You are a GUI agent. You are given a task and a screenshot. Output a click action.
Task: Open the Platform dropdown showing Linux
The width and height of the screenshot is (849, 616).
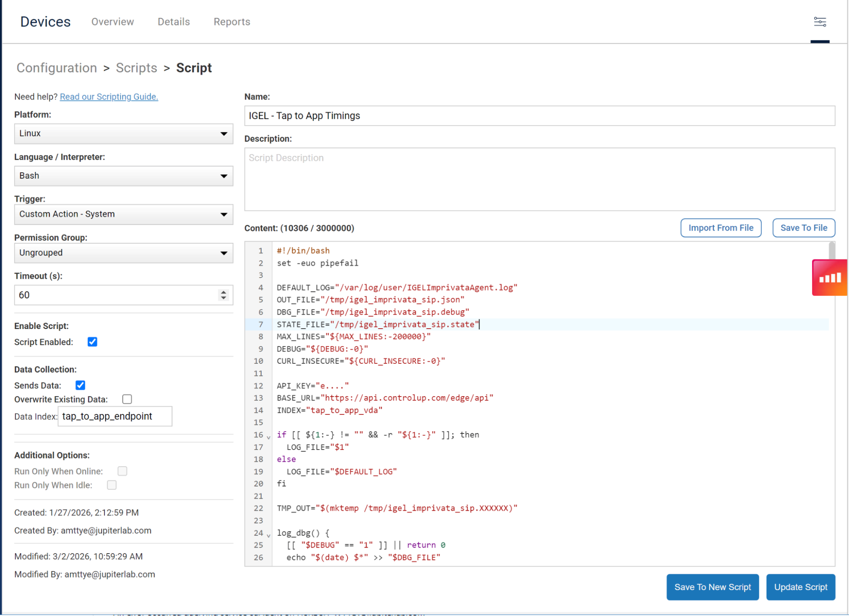click(123, 134)
